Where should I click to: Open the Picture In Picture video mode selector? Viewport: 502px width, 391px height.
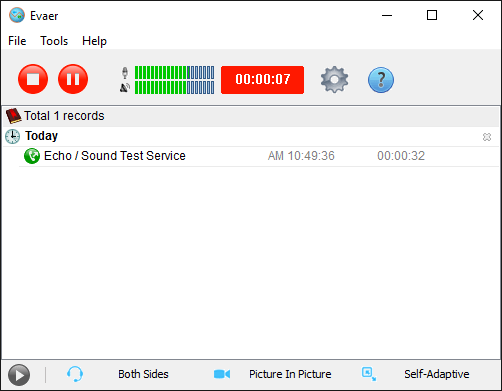click(x=290, y=374)
